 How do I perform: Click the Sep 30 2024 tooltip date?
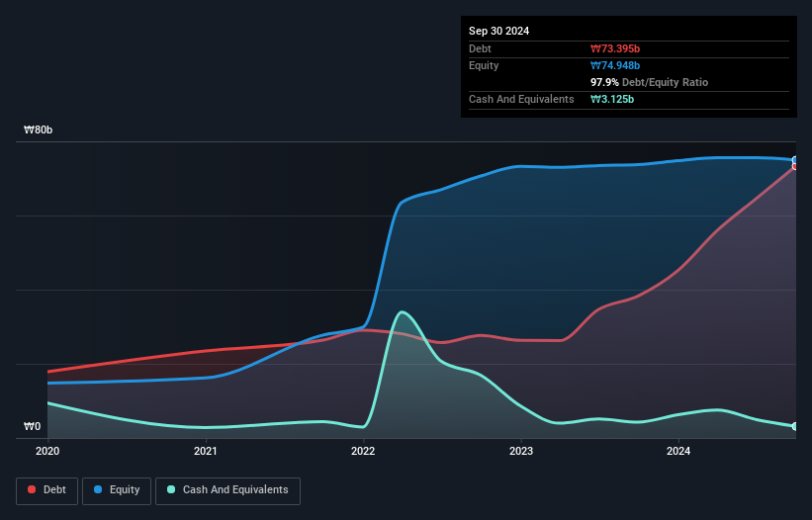[498, 31]
